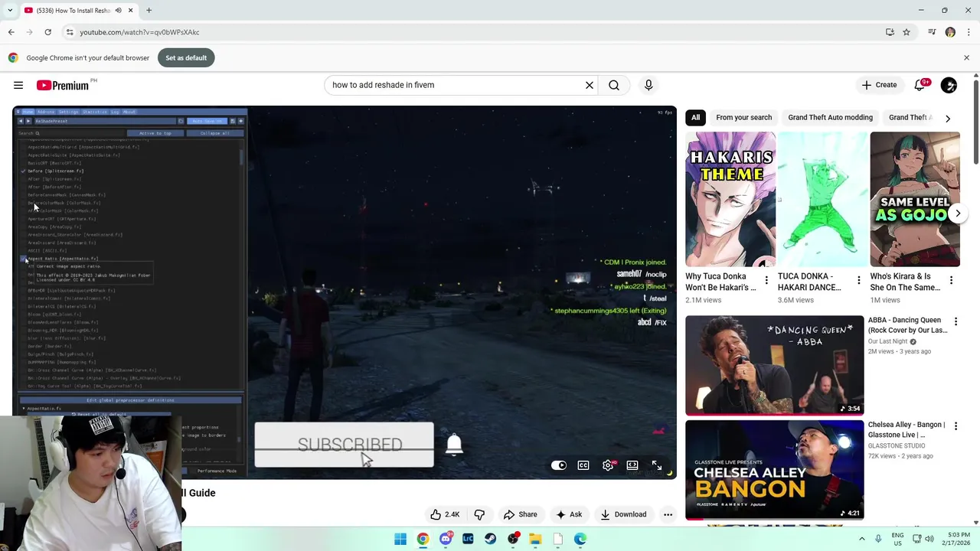Dislike the video
This screenshot has height=551, width=980.
coord(479,514)
